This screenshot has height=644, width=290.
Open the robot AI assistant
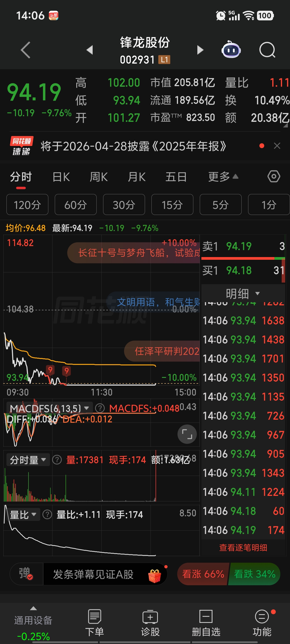pos(231,49)
